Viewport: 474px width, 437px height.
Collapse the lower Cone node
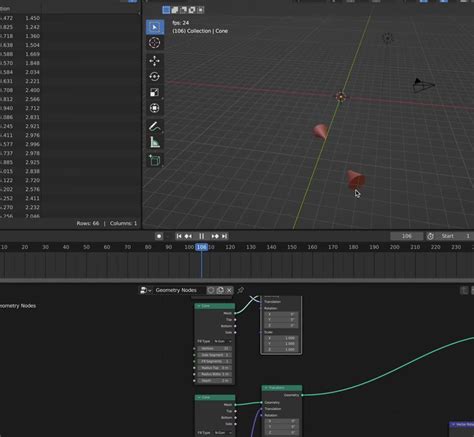200,397
